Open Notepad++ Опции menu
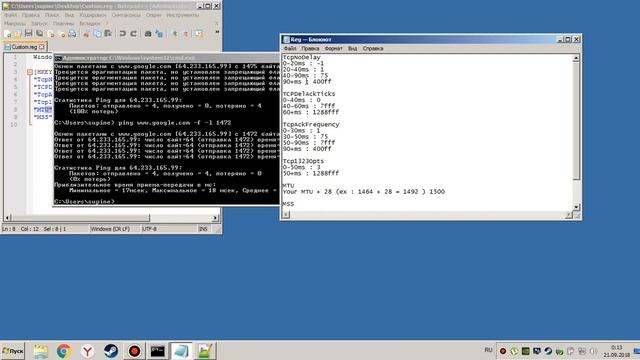 153,15
